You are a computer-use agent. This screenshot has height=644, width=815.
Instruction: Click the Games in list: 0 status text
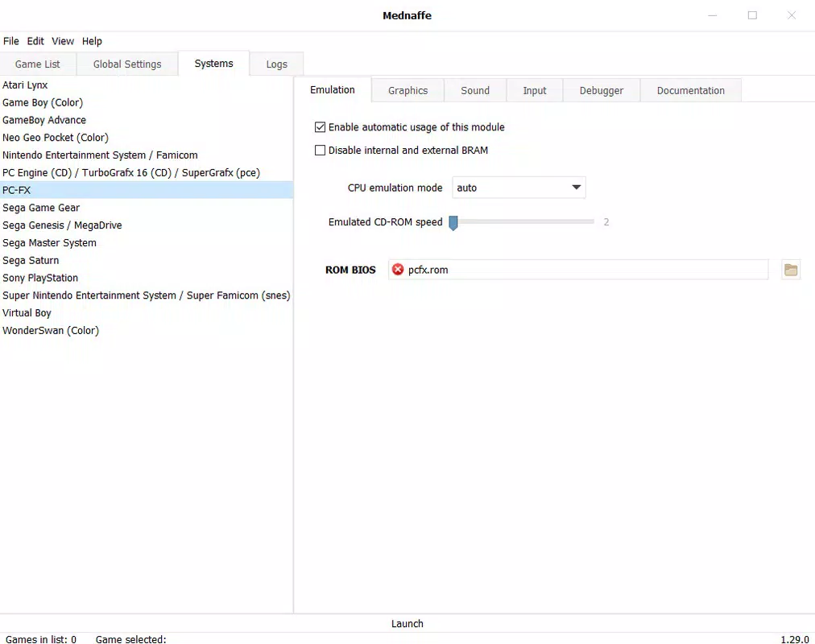click(41, 639)
